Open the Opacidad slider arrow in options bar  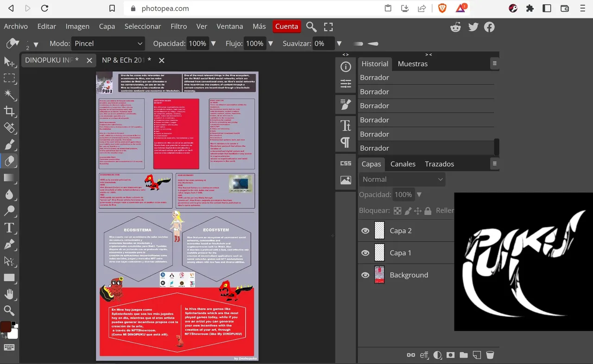pyautogui.click(x=213, y=44)
